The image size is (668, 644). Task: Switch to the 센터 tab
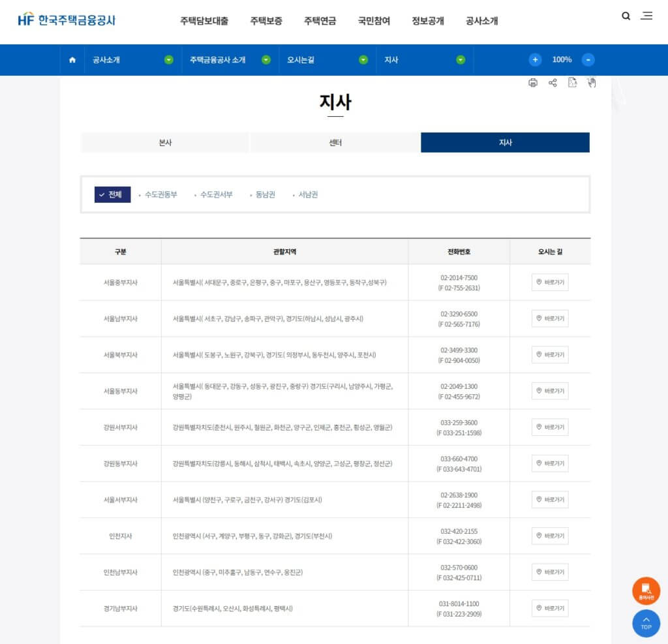(x=335, y=142)
